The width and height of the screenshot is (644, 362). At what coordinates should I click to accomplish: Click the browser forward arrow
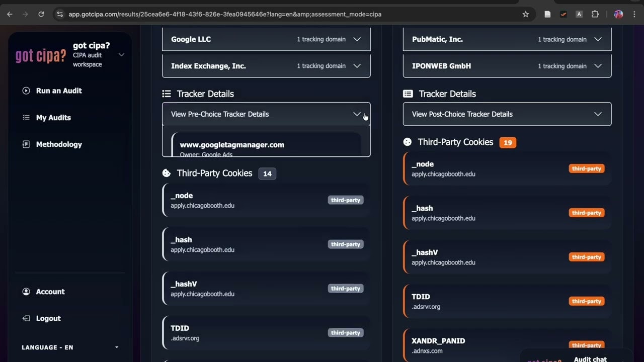point(25,14)
